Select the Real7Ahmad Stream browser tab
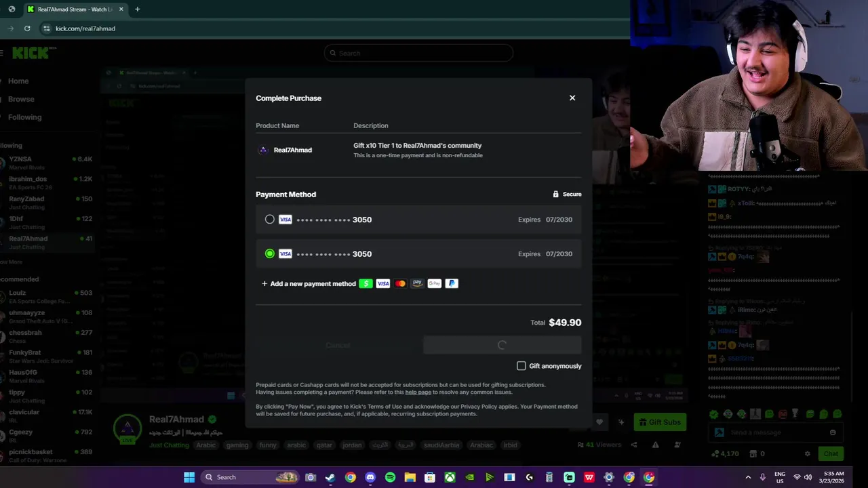 tap(75, 9)
